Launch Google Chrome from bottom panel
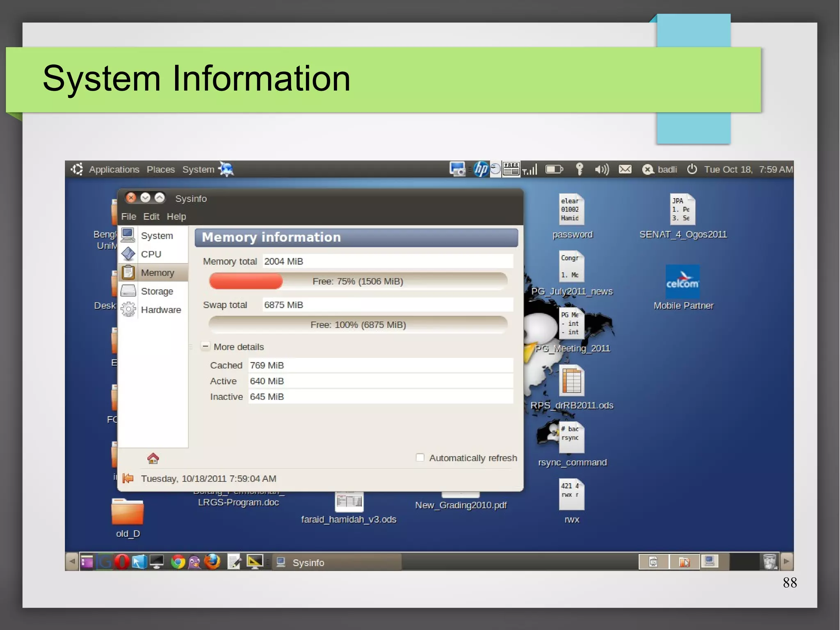Viewport: 840px width, 630px height. click(x=178, y=562)
